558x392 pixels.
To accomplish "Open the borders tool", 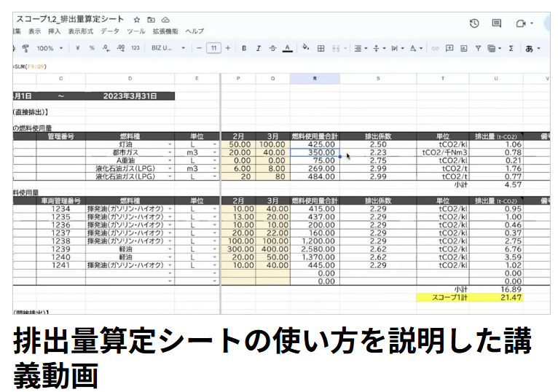I will click(321, 48).
